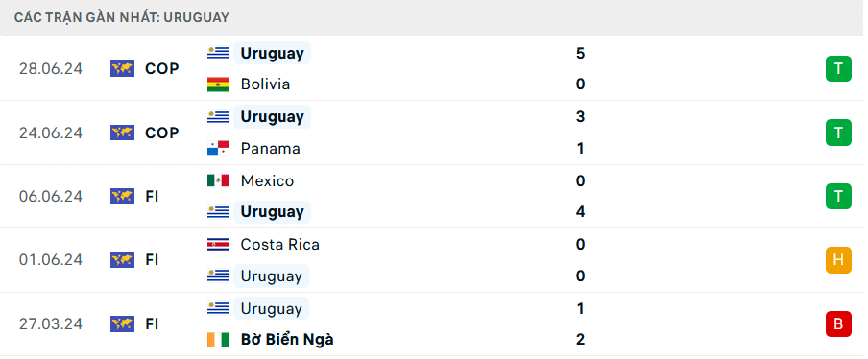The image size is (868, 359).
Task: Open the Bolivia team link
Action: pos(265,84)
